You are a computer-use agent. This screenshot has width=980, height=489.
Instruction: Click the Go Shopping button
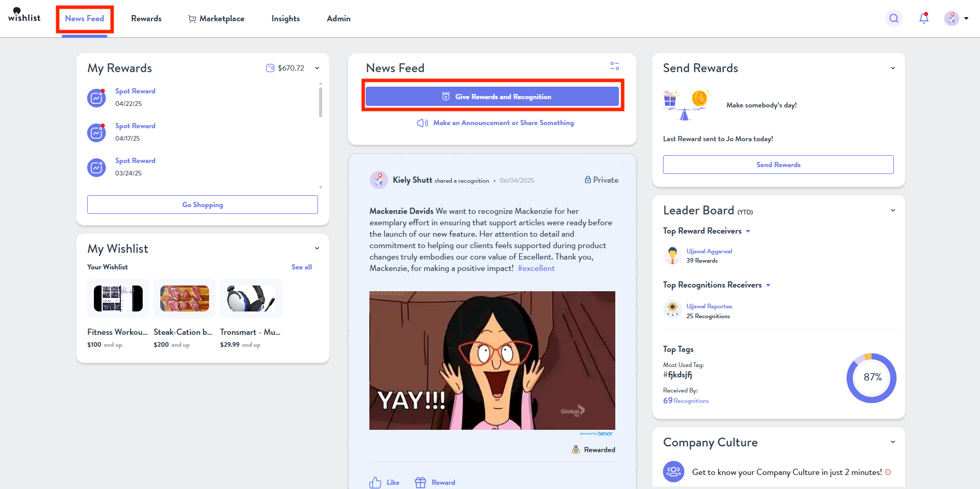[x=202, y=205]
